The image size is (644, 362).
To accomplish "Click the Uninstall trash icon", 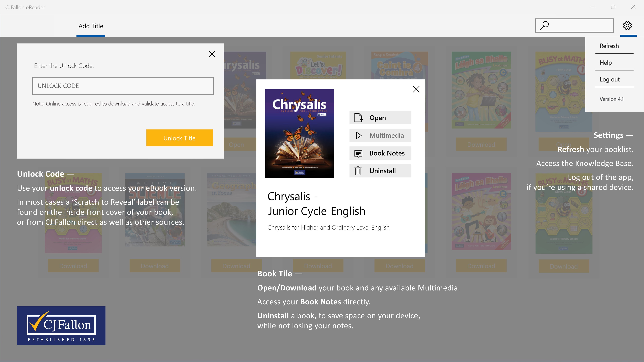I will click(x=358, y=171).
